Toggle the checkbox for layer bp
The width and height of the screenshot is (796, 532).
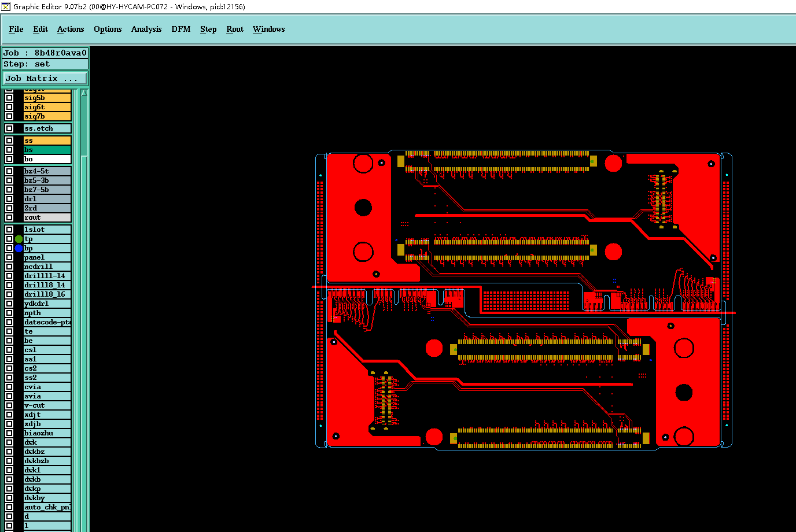coord(9,248)
